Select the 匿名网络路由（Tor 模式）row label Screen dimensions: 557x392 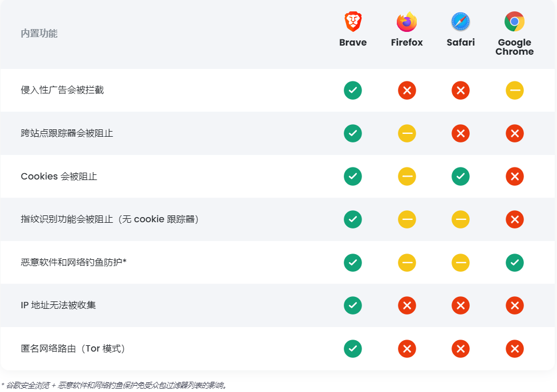73,349
